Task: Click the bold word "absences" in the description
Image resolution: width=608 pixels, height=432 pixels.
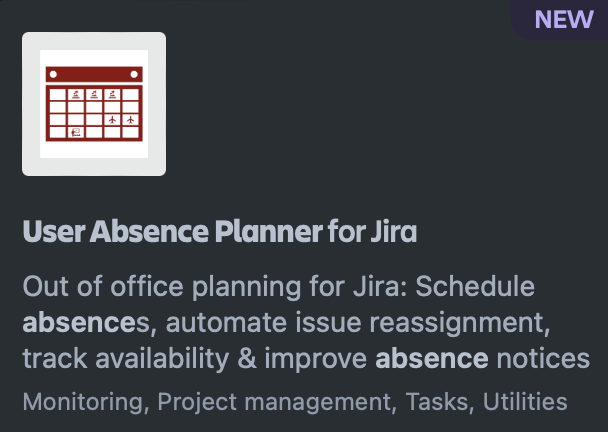Action: (65, 322)
